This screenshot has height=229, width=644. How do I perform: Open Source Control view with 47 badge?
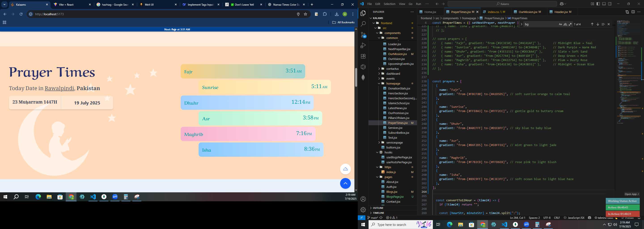click(363, 35)
